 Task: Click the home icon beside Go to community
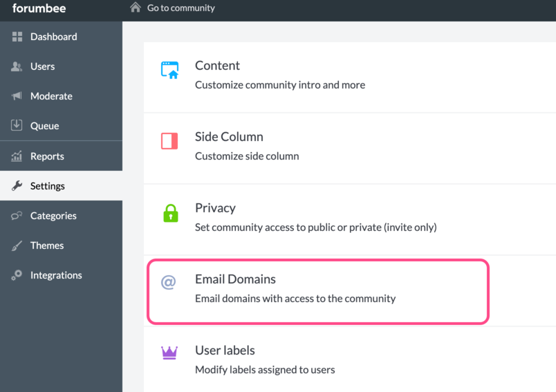point(135,7)
